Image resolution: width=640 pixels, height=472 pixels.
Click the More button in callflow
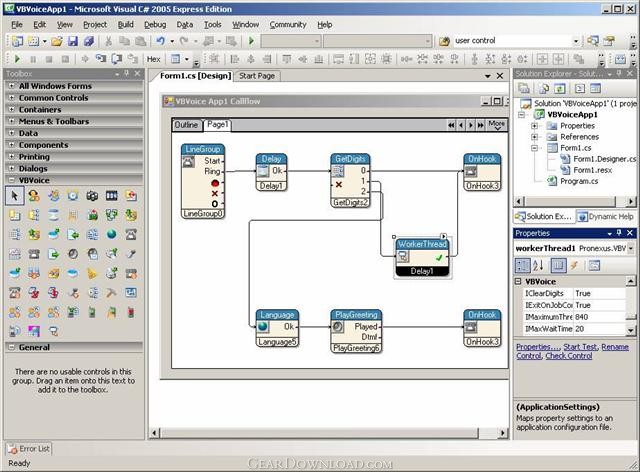(x=497, y=125)
